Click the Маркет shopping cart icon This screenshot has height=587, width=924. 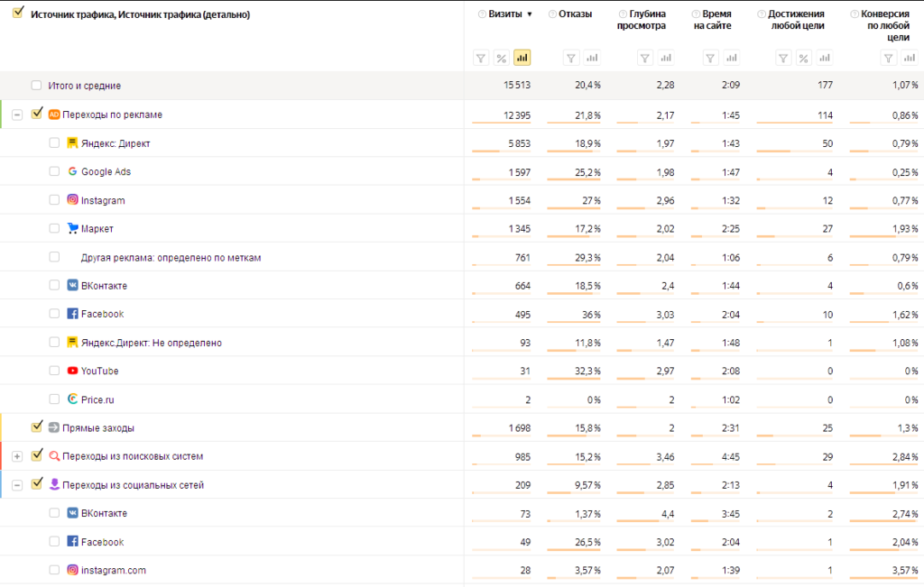(72, 228)
